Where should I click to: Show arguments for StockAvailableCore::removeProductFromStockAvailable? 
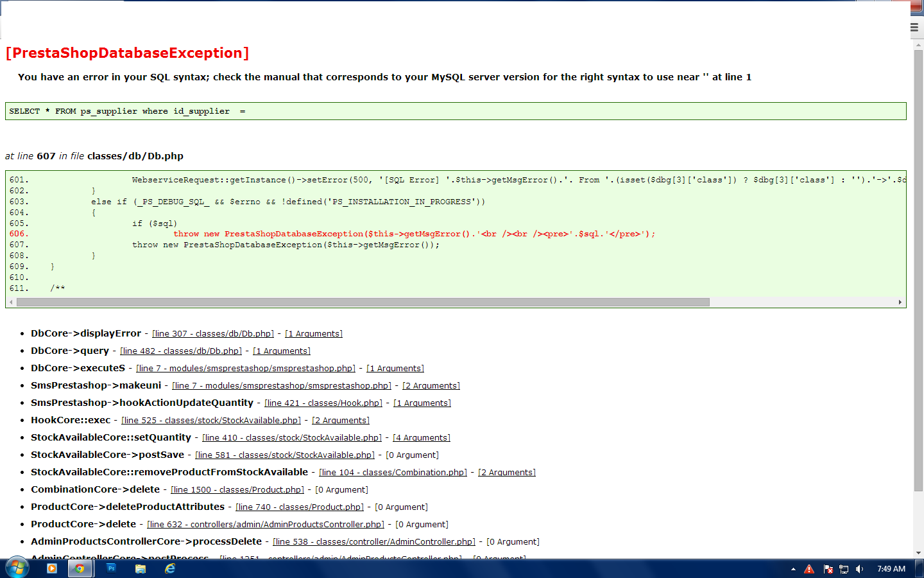point(507,473)
